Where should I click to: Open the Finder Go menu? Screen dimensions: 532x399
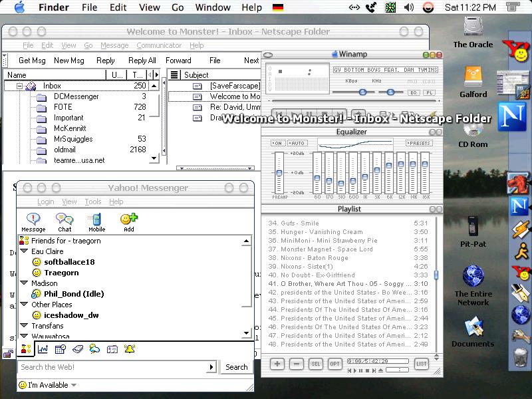(x=178, y=7)
